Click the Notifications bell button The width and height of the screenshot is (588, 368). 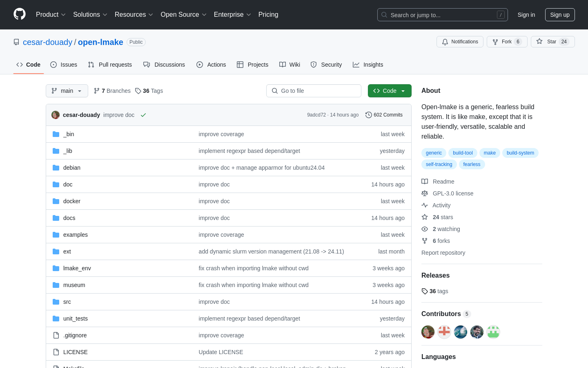click(x=460, y=42)
